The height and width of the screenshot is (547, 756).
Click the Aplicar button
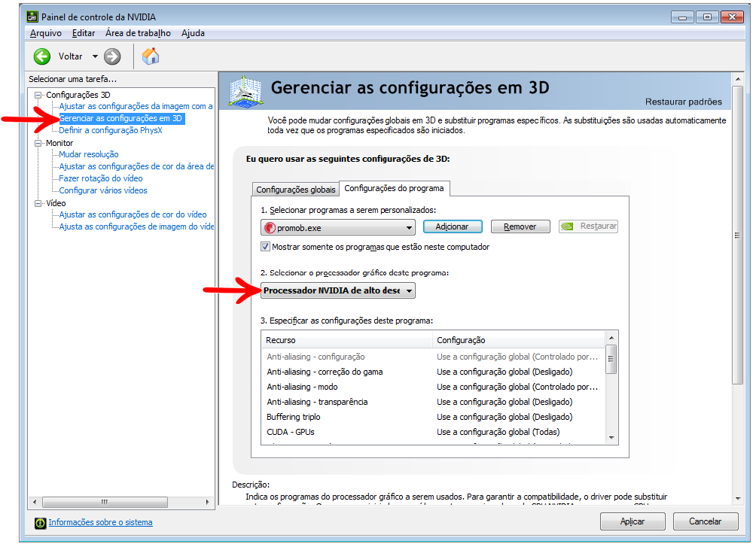pos(632,521)
